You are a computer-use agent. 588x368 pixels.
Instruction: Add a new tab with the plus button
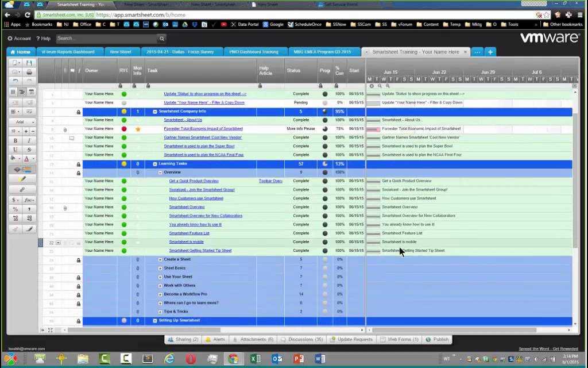coord(490,52)
